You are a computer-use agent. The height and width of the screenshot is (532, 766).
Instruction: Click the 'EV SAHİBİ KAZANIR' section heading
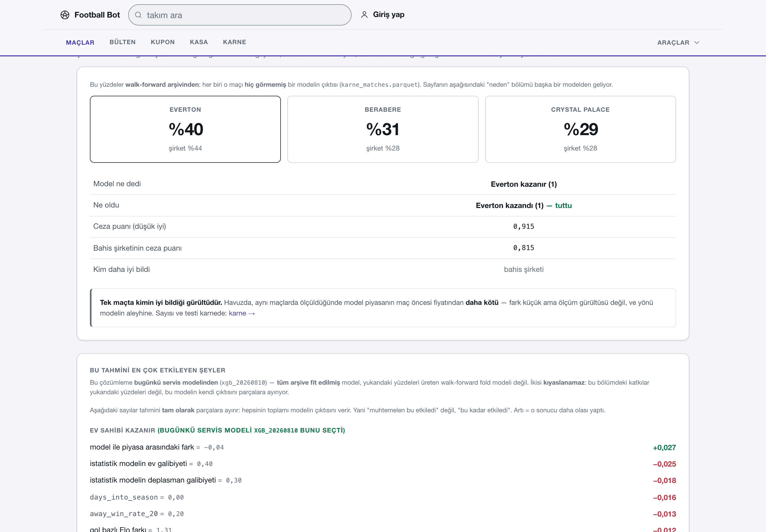pyautogui.click(x=217, y=430)
